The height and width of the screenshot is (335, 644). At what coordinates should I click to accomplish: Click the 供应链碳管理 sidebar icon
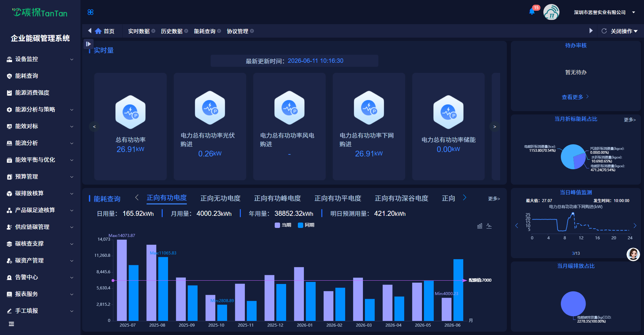click(x=9, y=227)
